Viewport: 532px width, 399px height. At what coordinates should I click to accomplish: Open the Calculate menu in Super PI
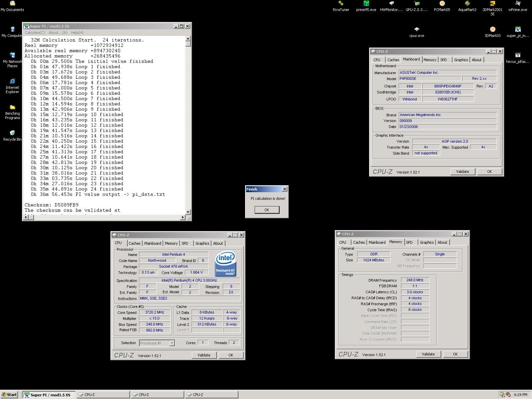(35, 33)
